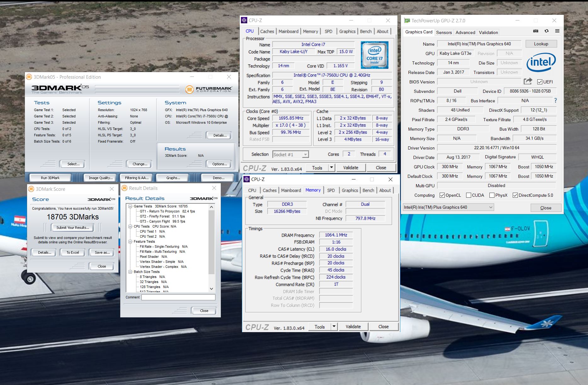
Task: Click the Futuremark logo in 3DMark05
Action: coord(209,89)
